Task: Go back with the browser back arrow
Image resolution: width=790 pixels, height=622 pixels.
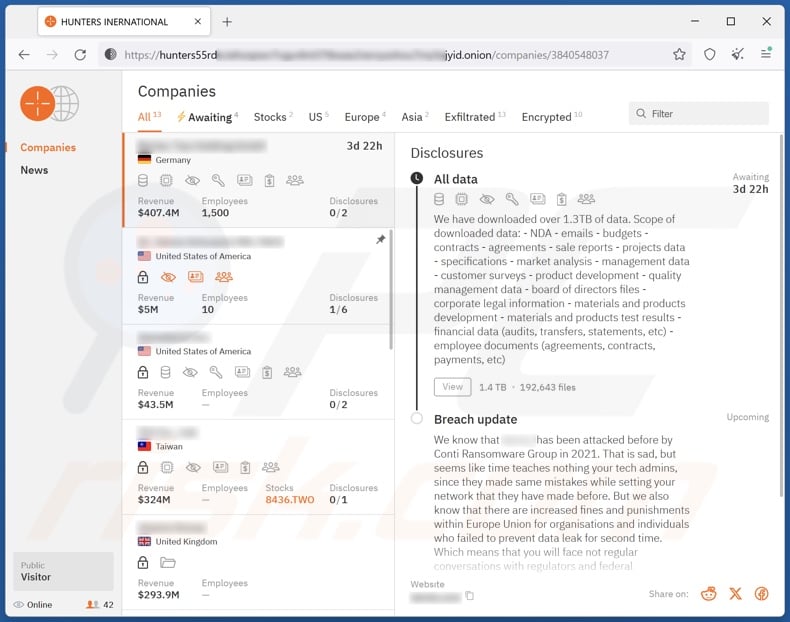Action: click(x=24, y=54)
